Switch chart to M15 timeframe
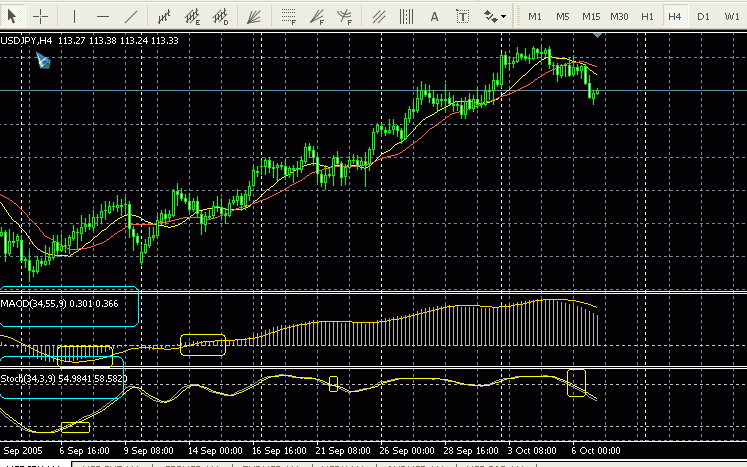This screenshot has height=467, width=747. pyautogui.click(x=591, y=16)
